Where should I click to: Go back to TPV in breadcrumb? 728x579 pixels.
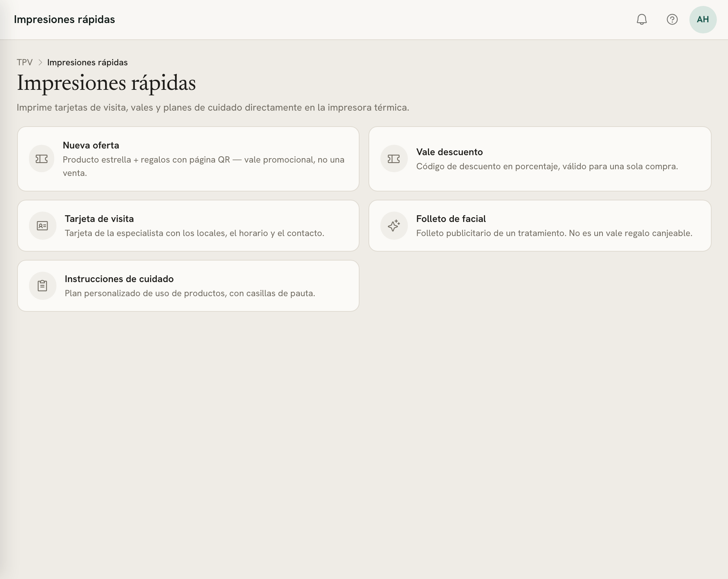(25, 62)
